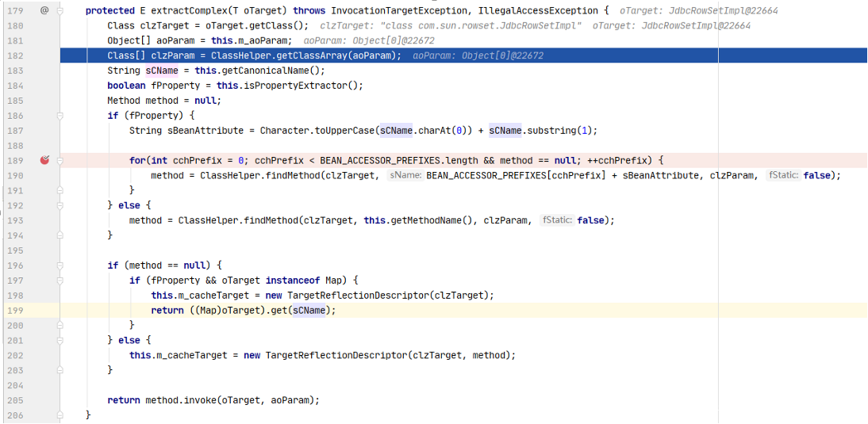Screen dimensions: 868x424
Task: Collapse the else block fold at line 201
Action: coord(60,340)
